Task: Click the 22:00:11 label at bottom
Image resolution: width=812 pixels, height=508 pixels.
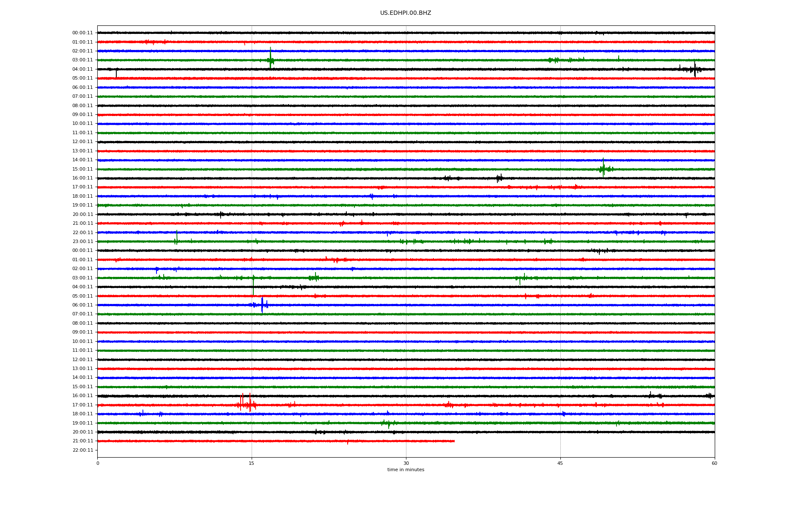Action: pos(82,450)
